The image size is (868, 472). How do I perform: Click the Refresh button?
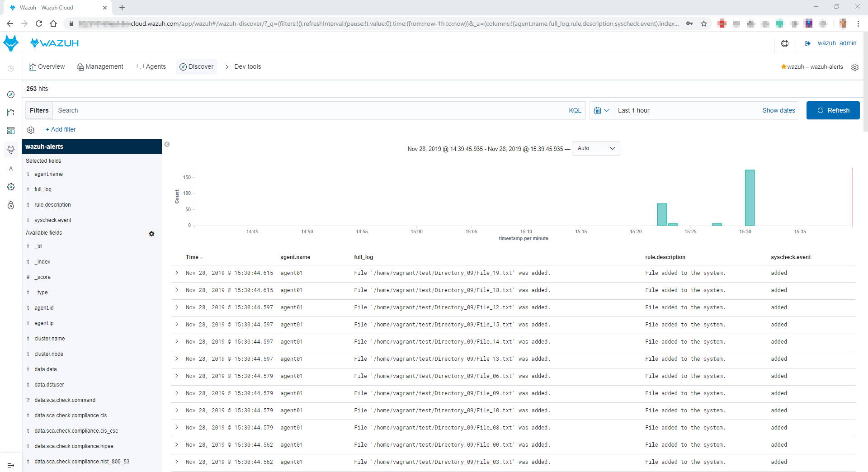click(833, 110)
